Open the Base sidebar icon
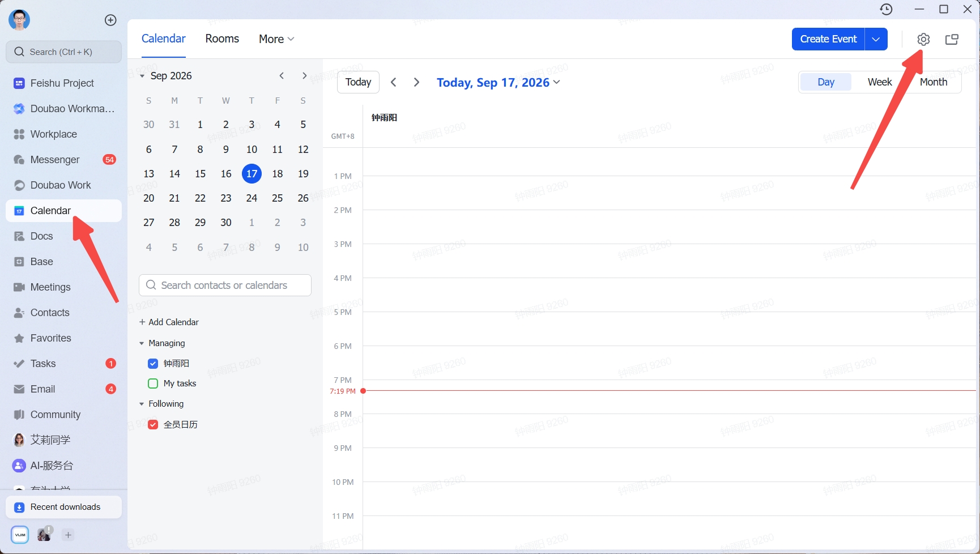 point(19,262)
